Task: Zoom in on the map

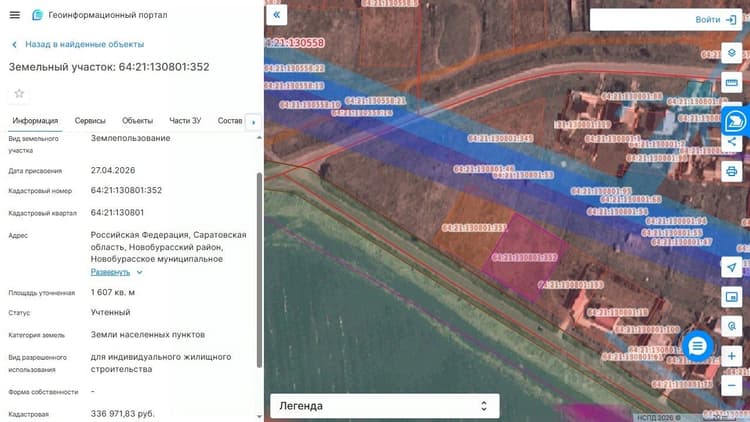Action: (731, 356)
